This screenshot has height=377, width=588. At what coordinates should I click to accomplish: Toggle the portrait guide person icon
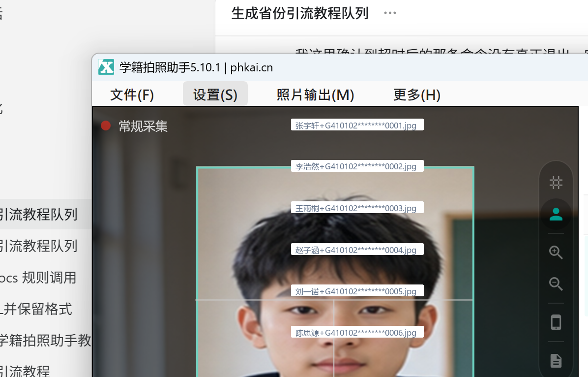[x=556, y=215]
